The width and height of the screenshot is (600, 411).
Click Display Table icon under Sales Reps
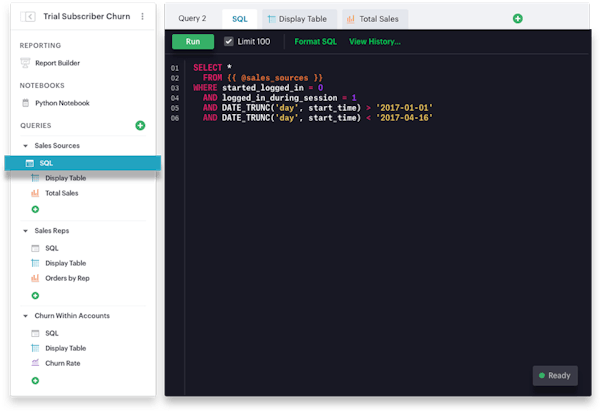(x=35, y=263)
